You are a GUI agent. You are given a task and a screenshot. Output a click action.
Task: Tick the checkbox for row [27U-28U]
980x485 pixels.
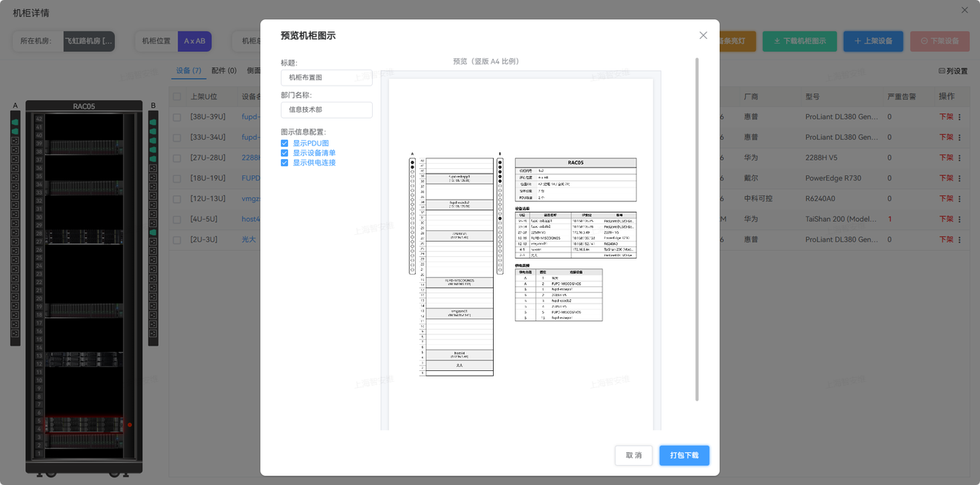pos(177,158)
